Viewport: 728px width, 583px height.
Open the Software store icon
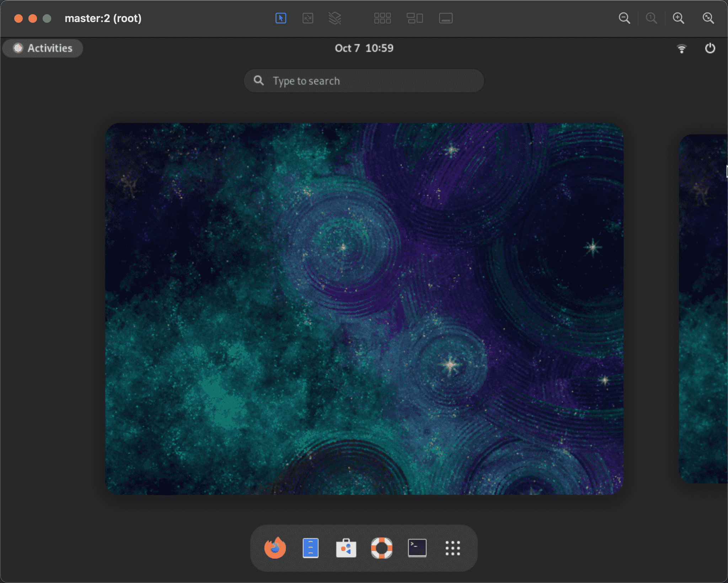tap(346, 548)
